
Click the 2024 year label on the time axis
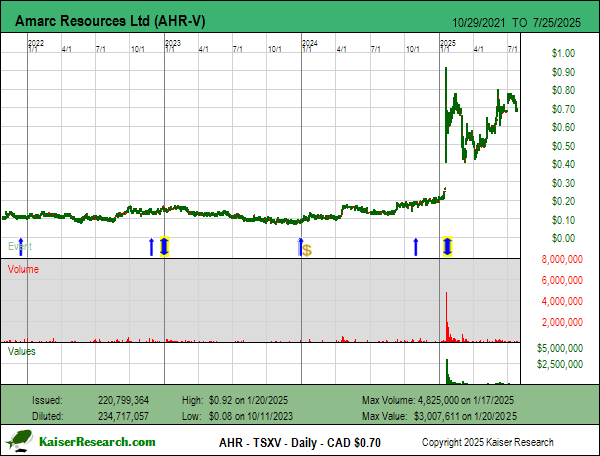click(x=310, y=43)
